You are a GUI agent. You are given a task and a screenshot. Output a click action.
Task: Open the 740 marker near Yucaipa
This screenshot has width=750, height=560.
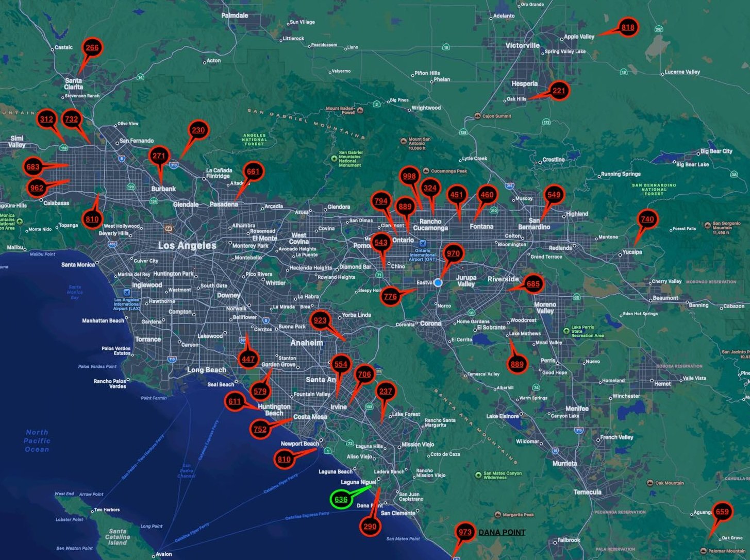pos(647,219)
